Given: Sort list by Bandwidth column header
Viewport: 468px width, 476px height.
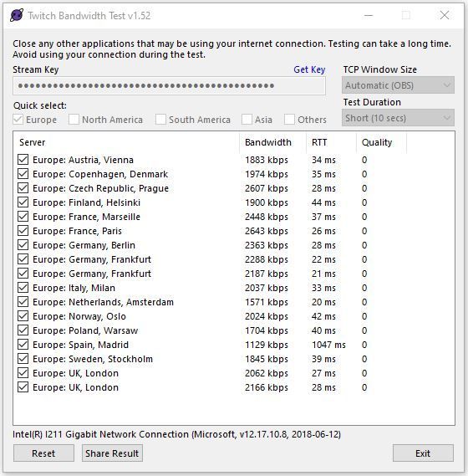Looking at the screenshot, I should point(273,142).
